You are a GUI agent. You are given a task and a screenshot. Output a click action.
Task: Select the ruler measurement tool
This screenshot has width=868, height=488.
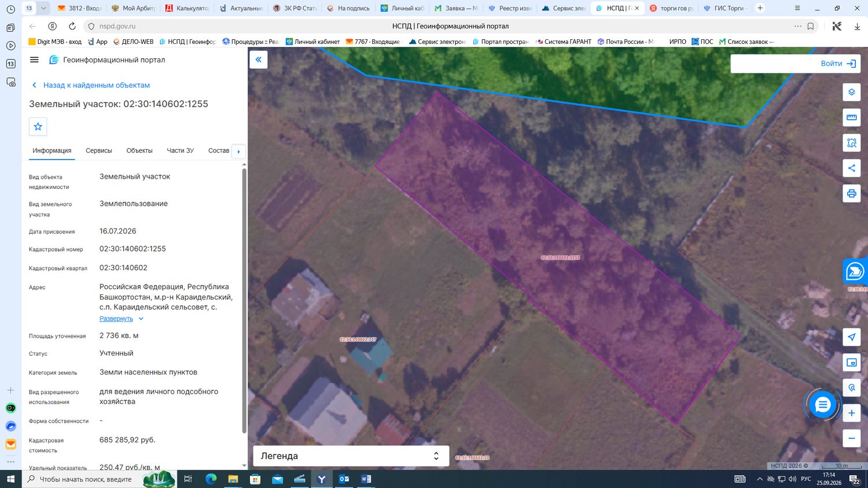(851, 117)
